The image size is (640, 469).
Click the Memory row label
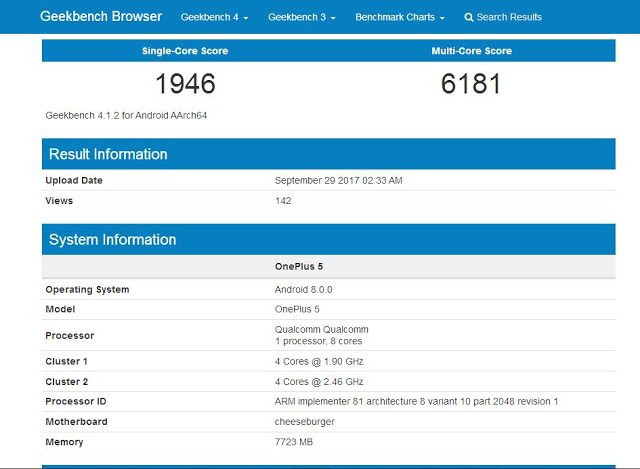pyautogui.click(x=64, y=442)
